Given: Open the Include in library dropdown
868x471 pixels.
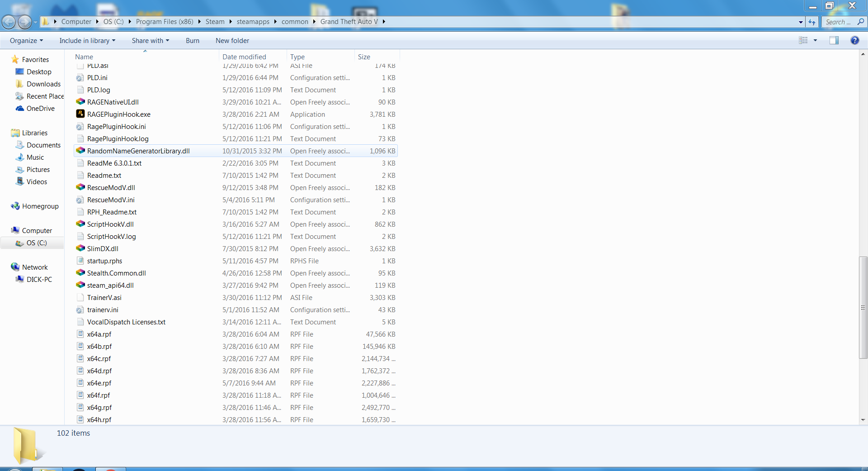Looking at the screenshot, I should pyautogui.click(x=87, y=41).
